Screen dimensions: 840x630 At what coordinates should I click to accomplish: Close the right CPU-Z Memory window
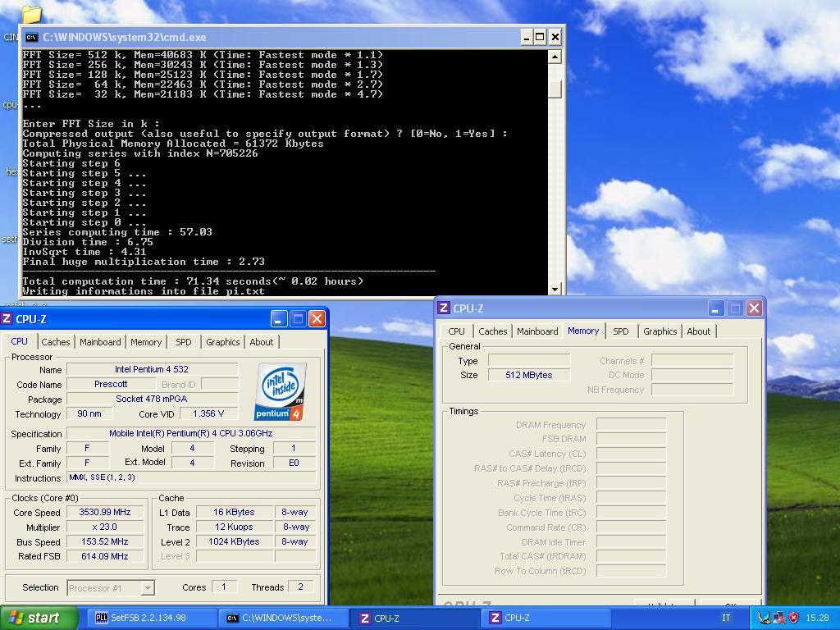coord(754,308)
